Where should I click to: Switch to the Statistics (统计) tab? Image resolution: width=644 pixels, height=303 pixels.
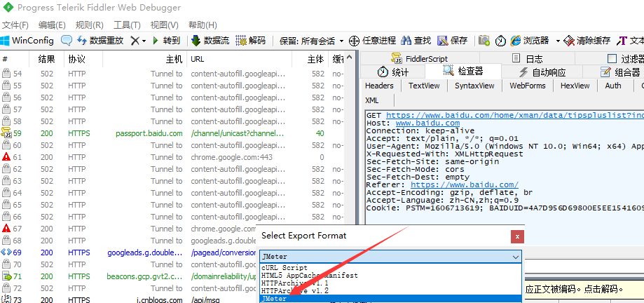pyautogui.click(x=392, y=72)
